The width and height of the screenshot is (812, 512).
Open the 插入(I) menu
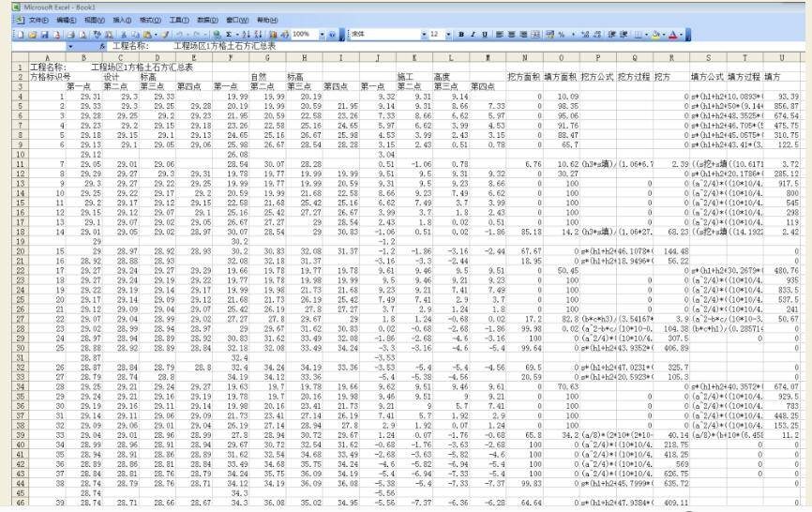click(122, 21)
